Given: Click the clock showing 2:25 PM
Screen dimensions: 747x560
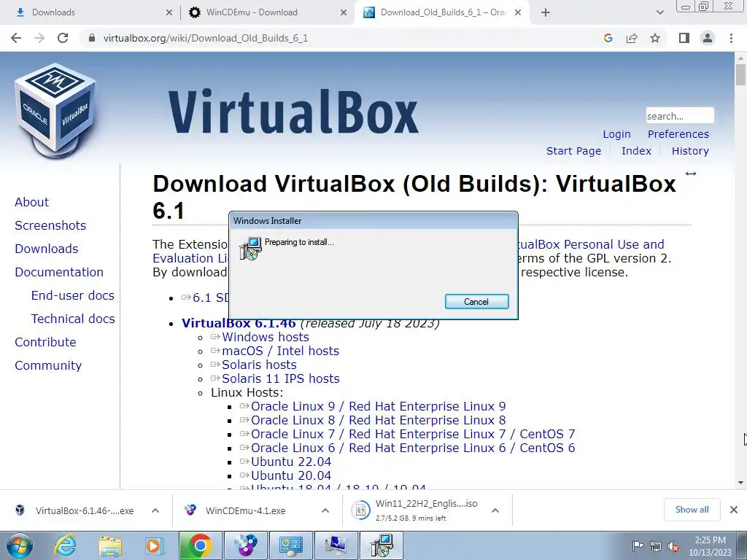Looking at the screenshot, I should click(x=710, y=545).
